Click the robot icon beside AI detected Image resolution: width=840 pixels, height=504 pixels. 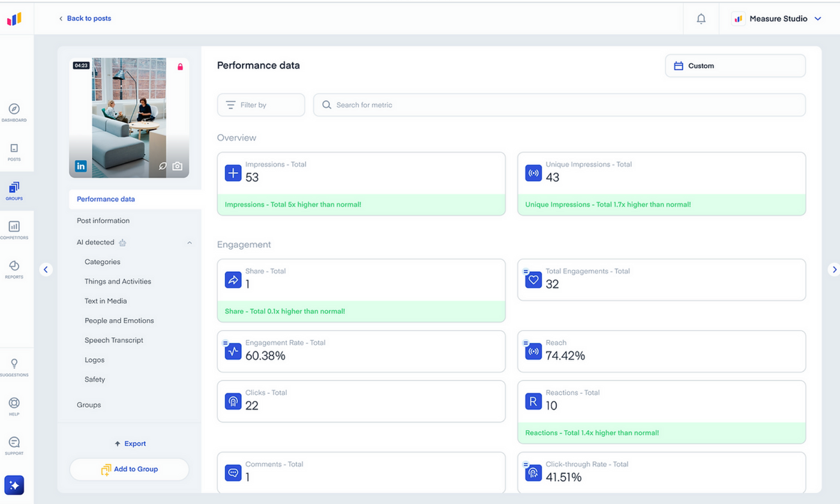tap(122, 243)
